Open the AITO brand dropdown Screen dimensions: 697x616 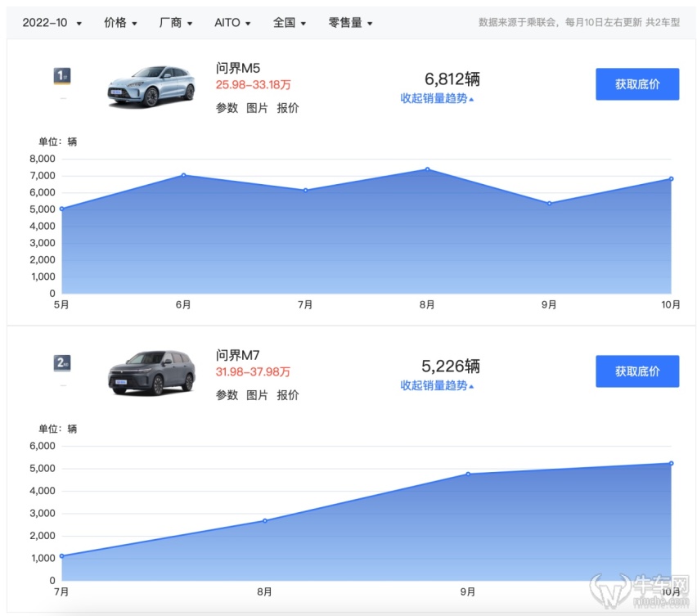(x=232, y=23)
